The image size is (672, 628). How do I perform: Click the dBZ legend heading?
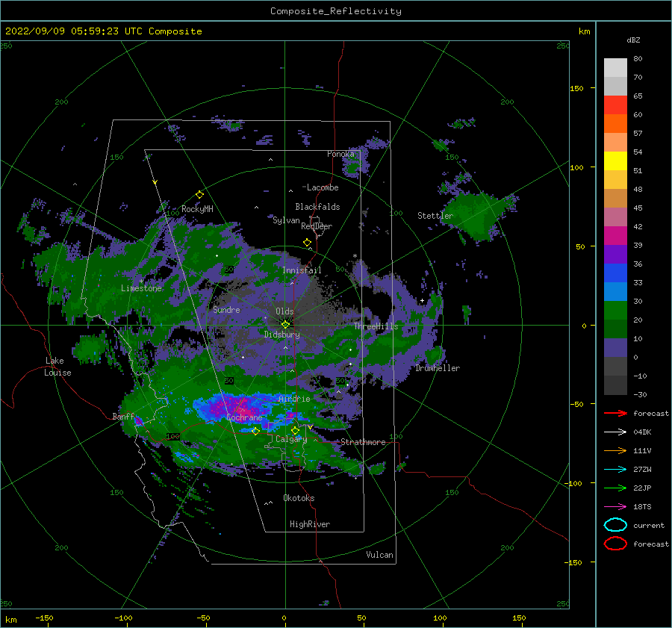point(633,40)
